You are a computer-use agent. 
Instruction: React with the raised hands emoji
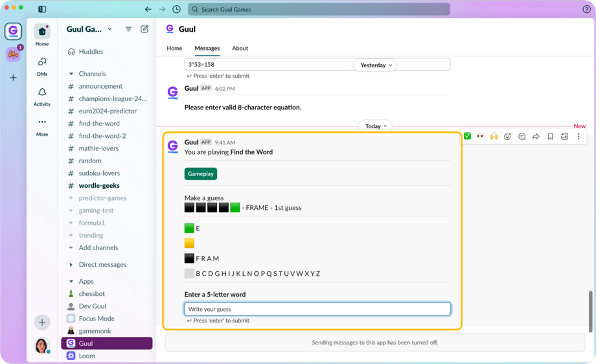tap(494, 136)
